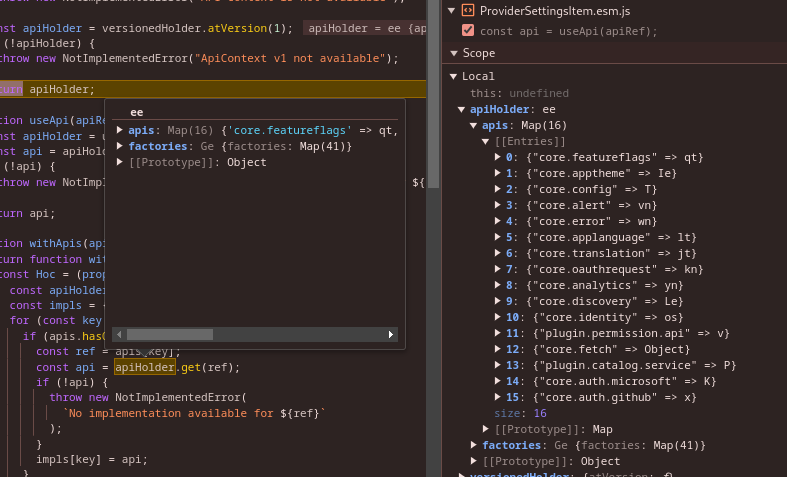Expand entry 0 core.featureflags

498,157
